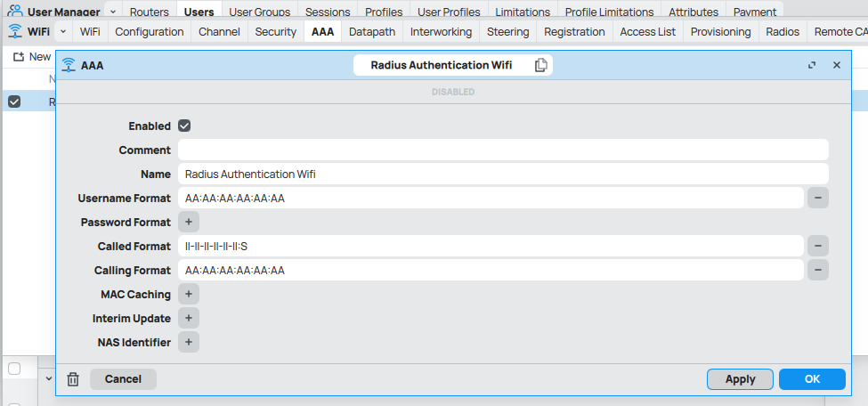Select the AAA tab

click(x=323, y=31)
